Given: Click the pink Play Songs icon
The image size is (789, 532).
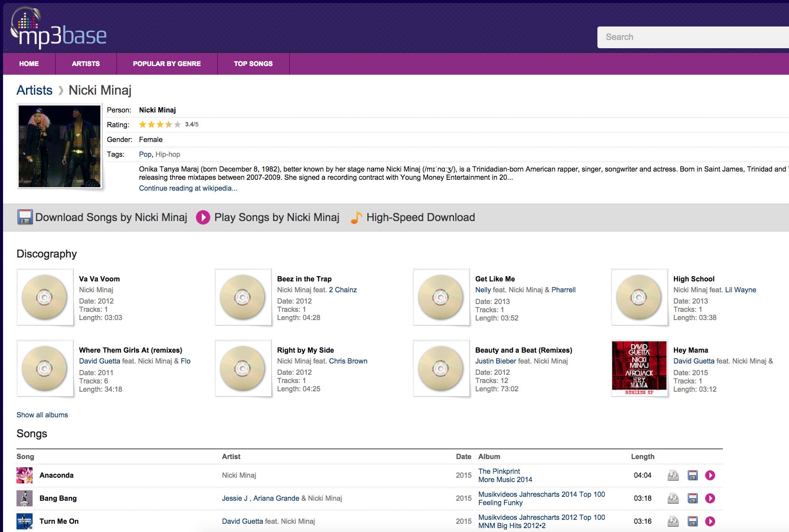Looking at the screenshot, I should coord(203,217).
